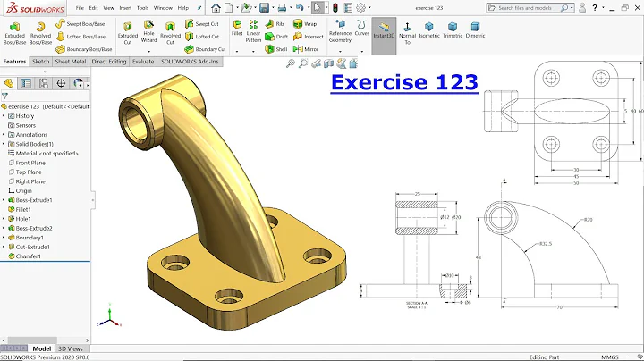Viewport: 644px width, 361px height.
Task: Activate the Rib tool
Action: pyautogui.click(x=275, y=24)
